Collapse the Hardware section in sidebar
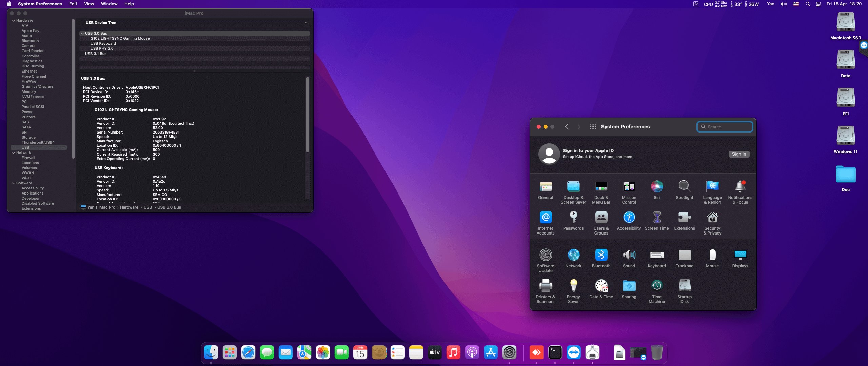This screenshot has width=868, height=366. 14,20
